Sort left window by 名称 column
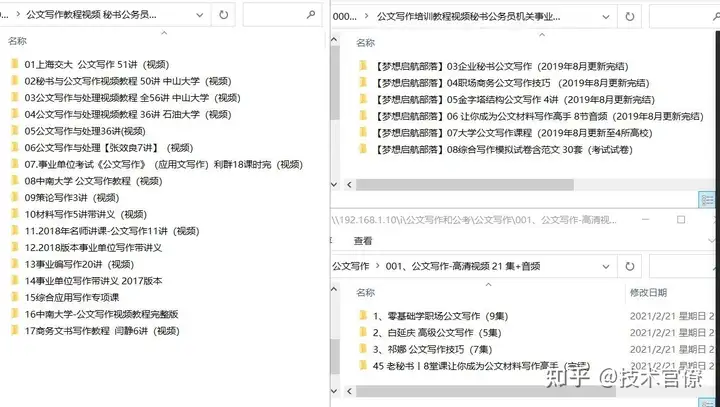 [17, 41]
